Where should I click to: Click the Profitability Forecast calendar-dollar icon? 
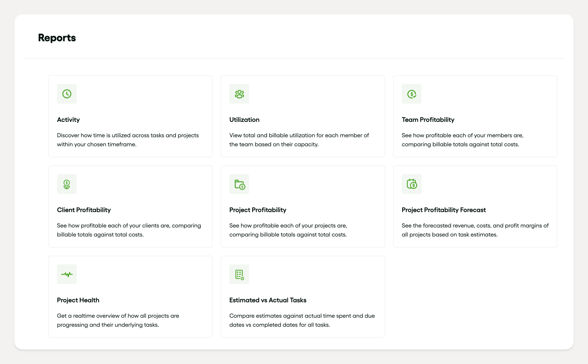pyautogui.click(x=411, y=184)
